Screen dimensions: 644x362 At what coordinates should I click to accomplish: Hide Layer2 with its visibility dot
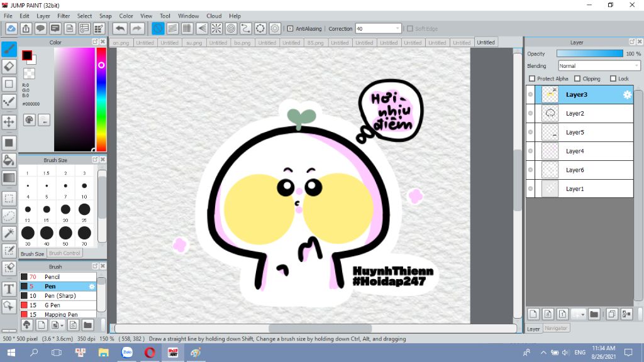point(531,113)
